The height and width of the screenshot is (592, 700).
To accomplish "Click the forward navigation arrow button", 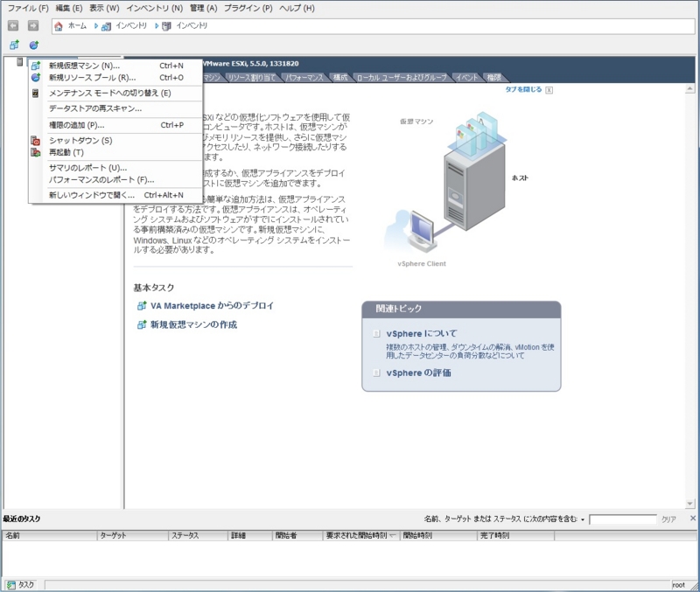I will coord(33,26).
